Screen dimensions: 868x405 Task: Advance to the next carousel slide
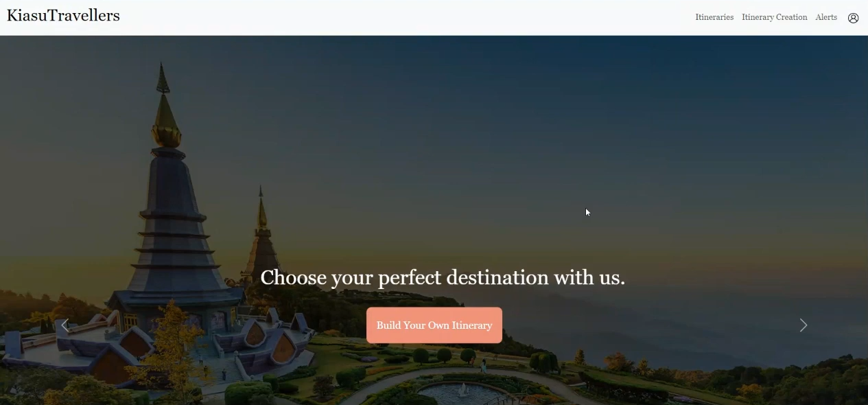point(804,325)
